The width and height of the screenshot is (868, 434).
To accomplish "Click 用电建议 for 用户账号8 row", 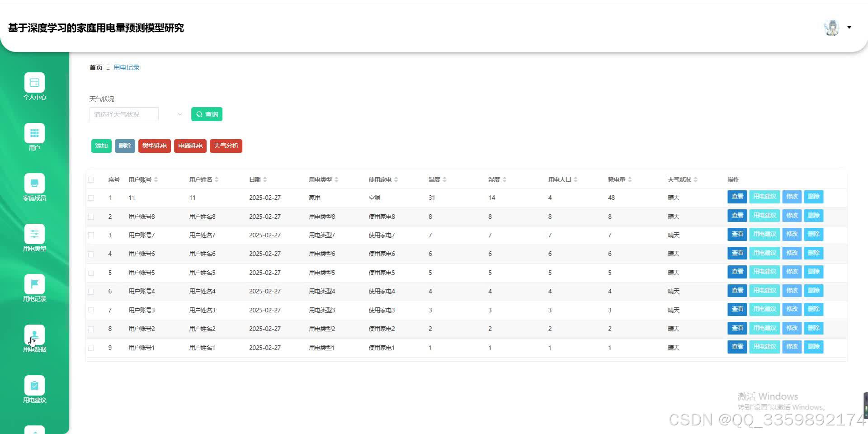I will point(764,216).
